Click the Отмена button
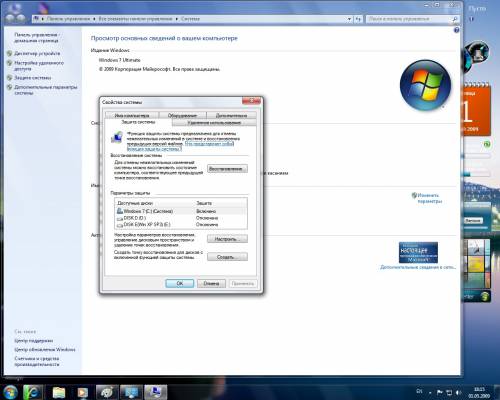 (x=211, y=283)
